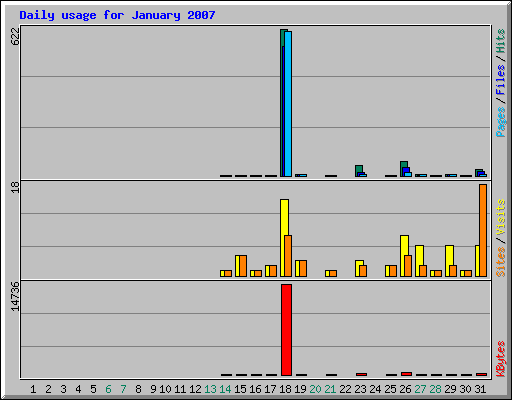Click green weekend day label 14
Image resolution: width=512 pixels, height=400 pixels.
tap(225, 389)
